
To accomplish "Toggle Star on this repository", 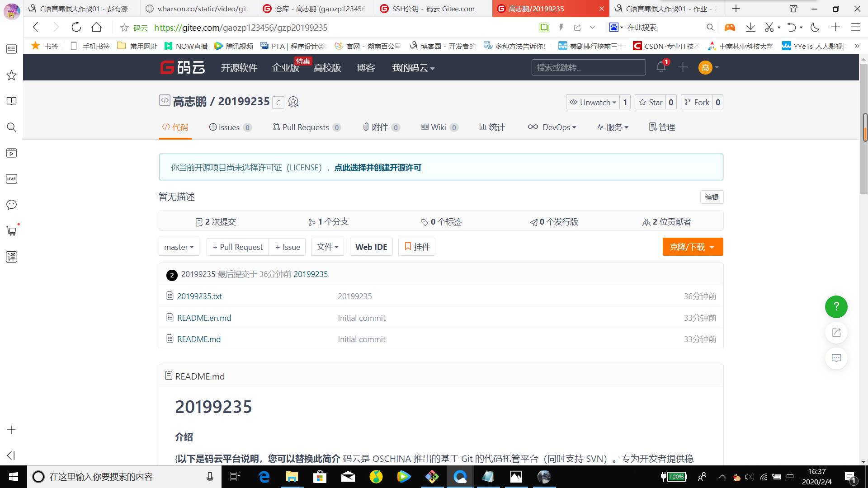I will (x=651, y=102).
